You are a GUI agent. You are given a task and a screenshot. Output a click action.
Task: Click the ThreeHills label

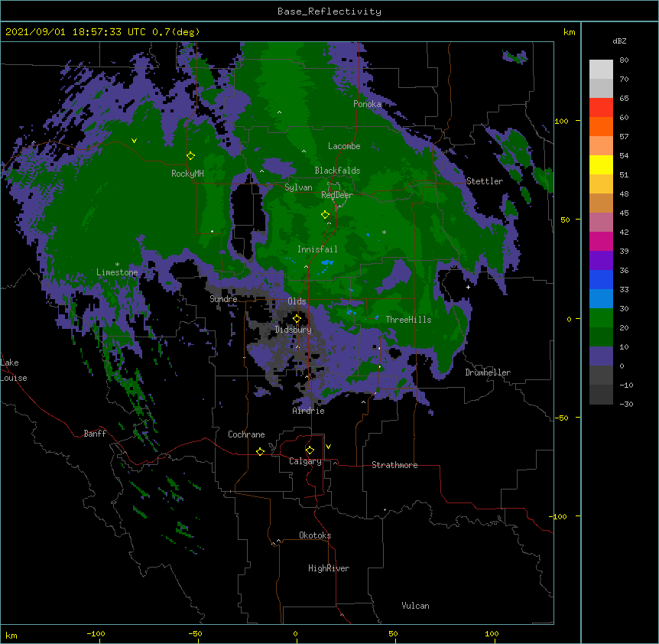[408, 320]
